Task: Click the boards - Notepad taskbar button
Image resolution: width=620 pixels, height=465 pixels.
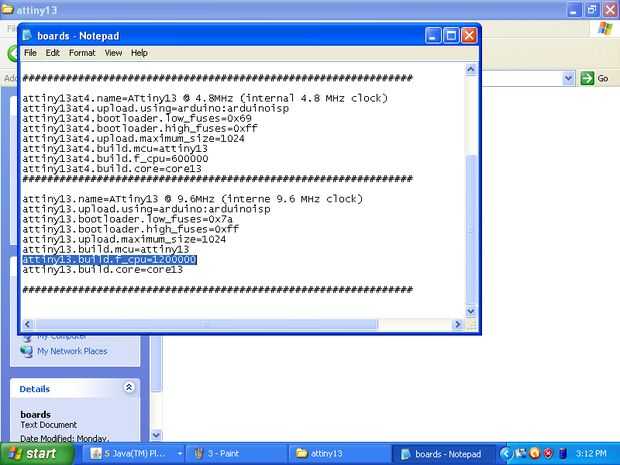Action: click(443, 454)
